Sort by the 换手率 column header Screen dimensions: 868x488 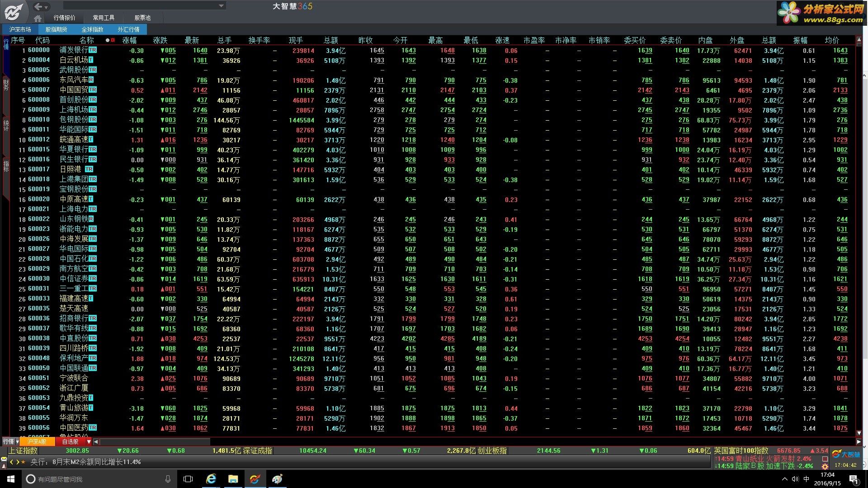coord(259,40)
